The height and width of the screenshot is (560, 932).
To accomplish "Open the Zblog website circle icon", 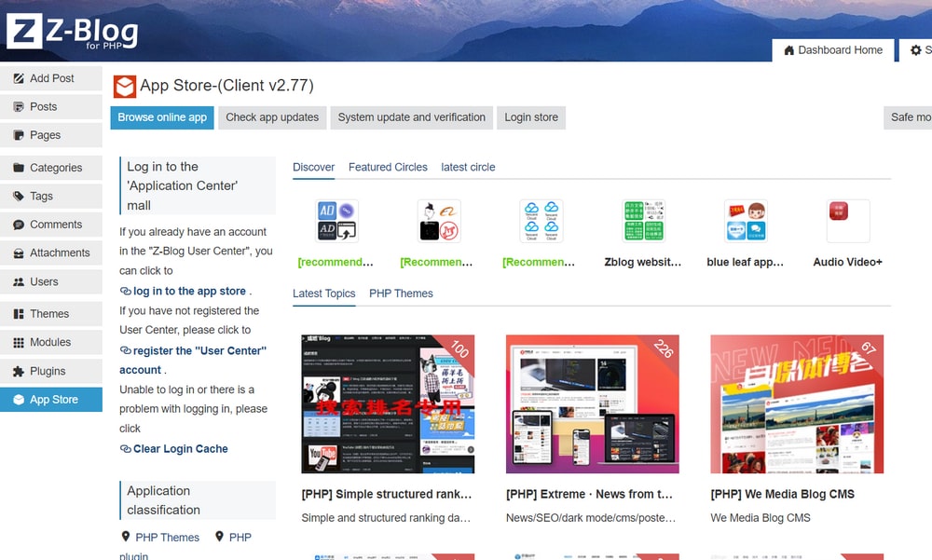I will (643, 221).
